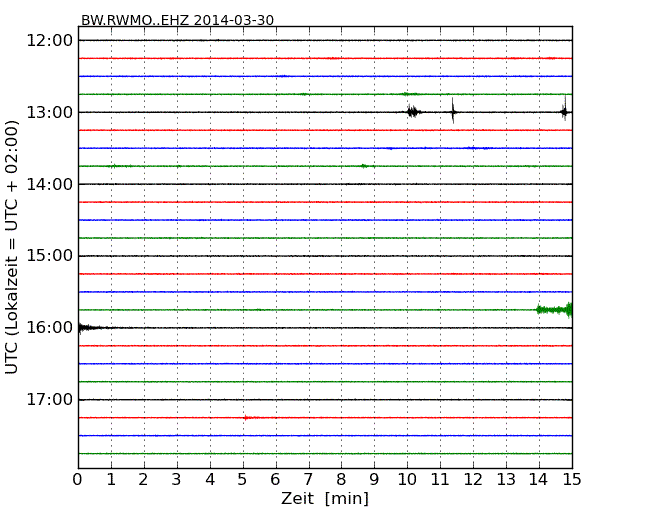Click the black decaying signal at start of 16:00 trace
The image size is (650, 520).
(89, 328)
